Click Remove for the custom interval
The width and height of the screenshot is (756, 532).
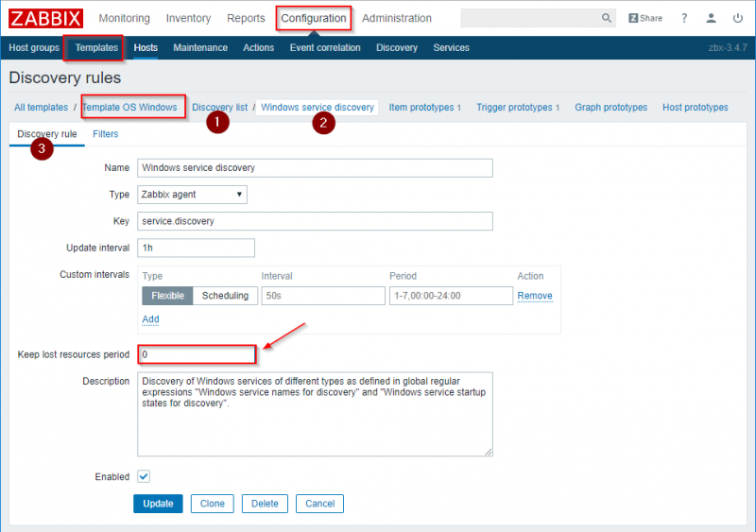pos(535,296)
